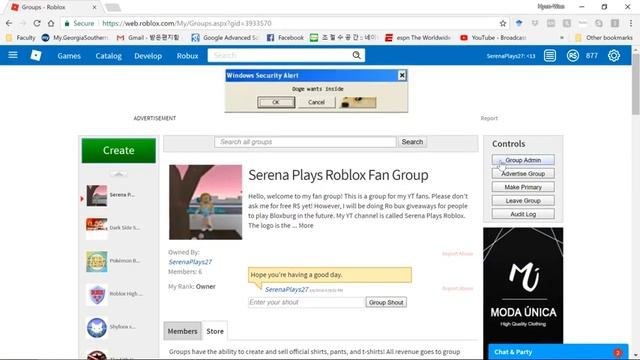Click OK in the Security Alert ad

(x=276, y=102)
